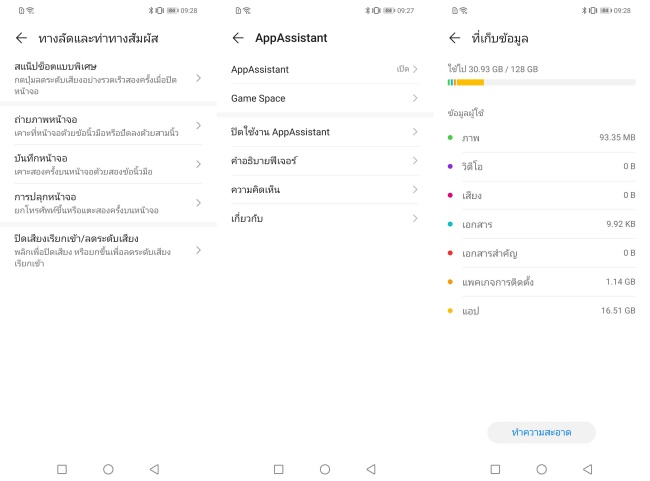
Task: Open the เกี่ยวกับ about entry
Action: (x=325, y=219)
